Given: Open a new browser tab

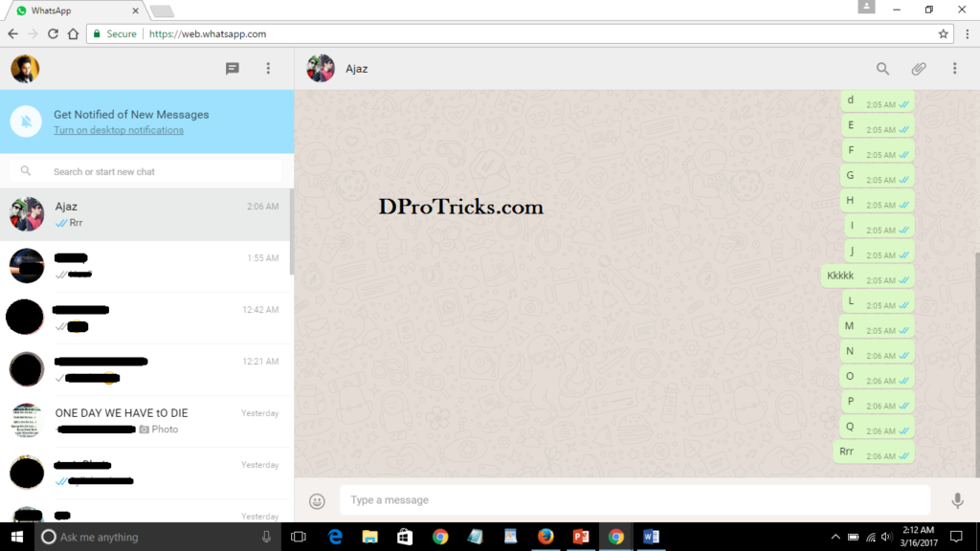Looking at the screenshot, I should pos(162,11).
